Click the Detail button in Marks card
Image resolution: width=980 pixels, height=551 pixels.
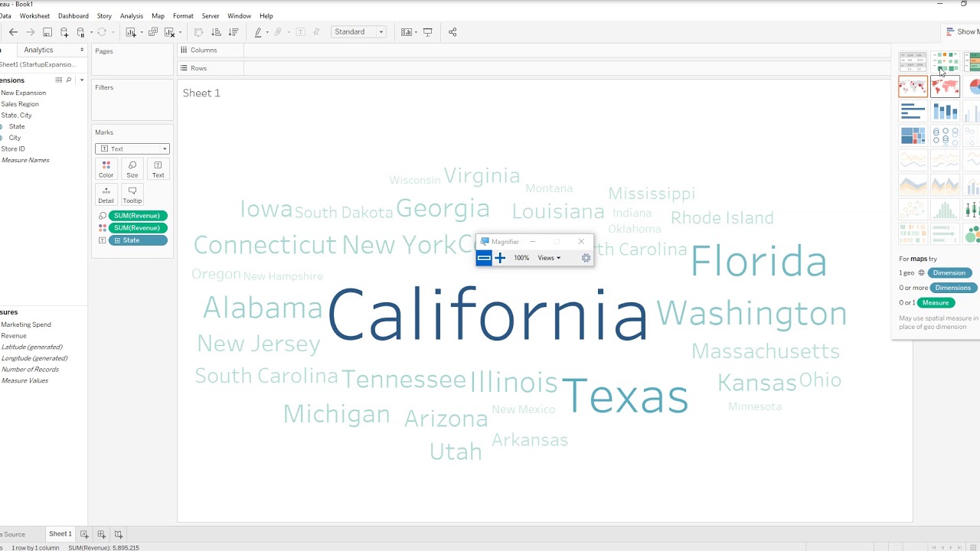coord(106,194)
